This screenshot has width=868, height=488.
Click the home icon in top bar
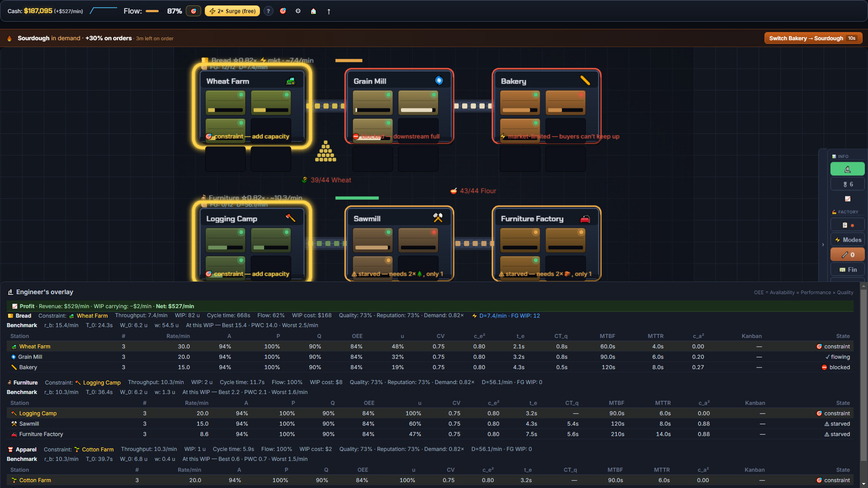point(313,11)
